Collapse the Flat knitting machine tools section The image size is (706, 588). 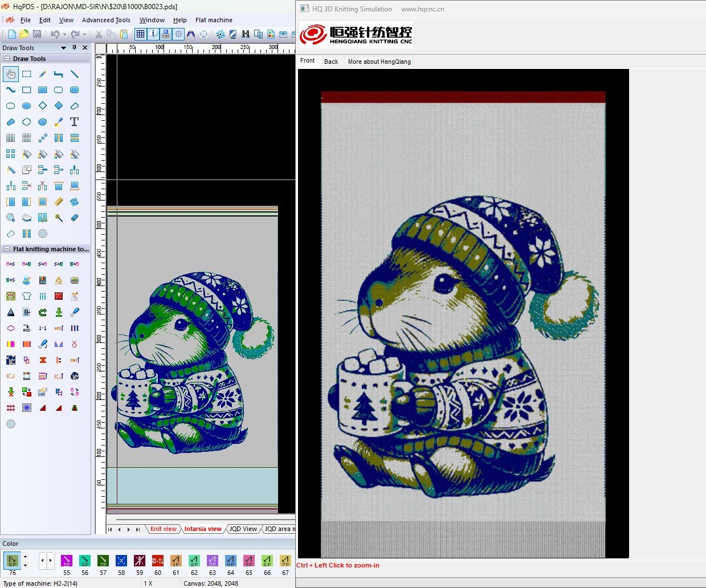pos(7,249)
